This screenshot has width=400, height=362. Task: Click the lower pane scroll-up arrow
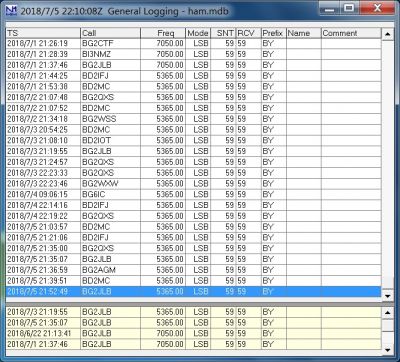click(387, 312)
